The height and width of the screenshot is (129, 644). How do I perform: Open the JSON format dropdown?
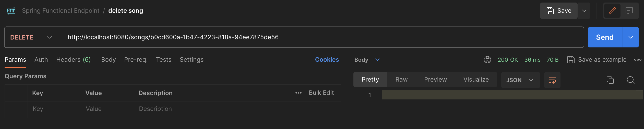coord(520,80)
